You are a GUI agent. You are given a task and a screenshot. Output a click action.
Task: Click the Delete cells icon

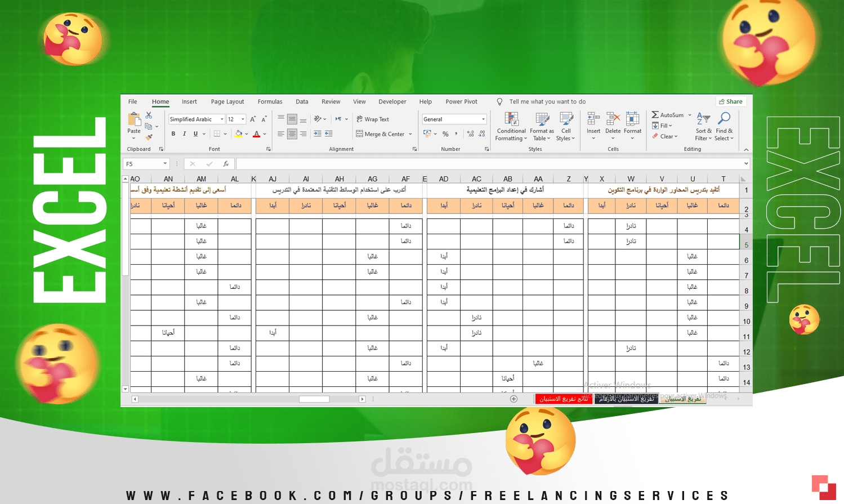pos(613,119)
